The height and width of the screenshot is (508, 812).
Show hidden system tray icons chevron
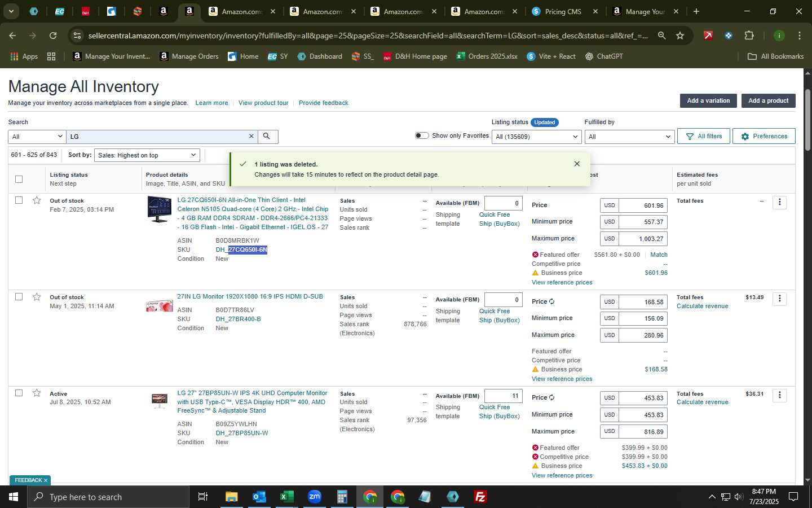pyautogui.click(x=712, y=497)
